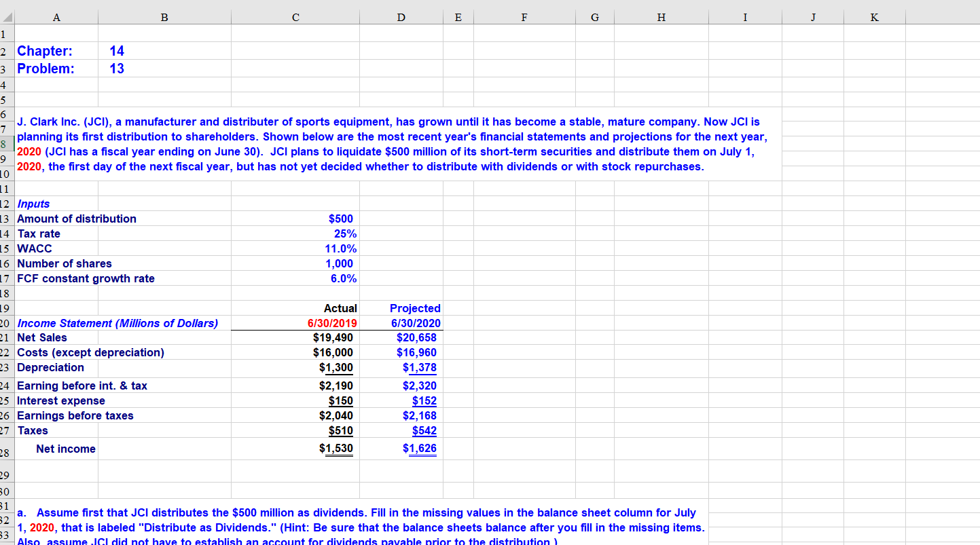Click the 'Problem:' label cell
980x545 pixels.
point(46,69)
